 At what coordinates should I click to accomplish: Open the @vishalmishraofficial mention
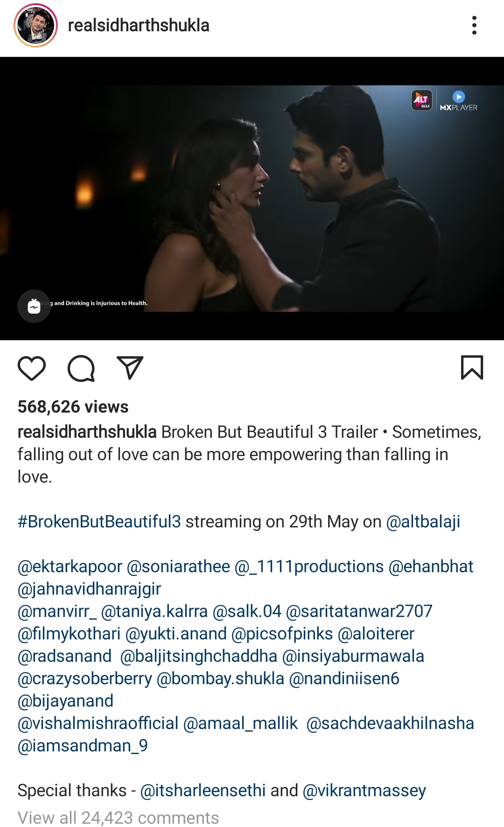(98, 723)
